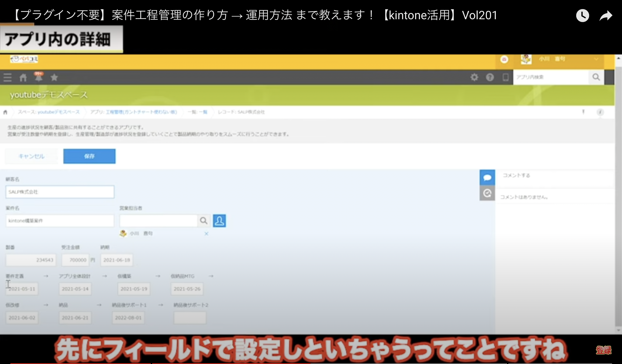The image size is (622, 364).
Task: Open the 2021-06-18 delivery date field
Action: pyautogui.click(x=116, y=260)
